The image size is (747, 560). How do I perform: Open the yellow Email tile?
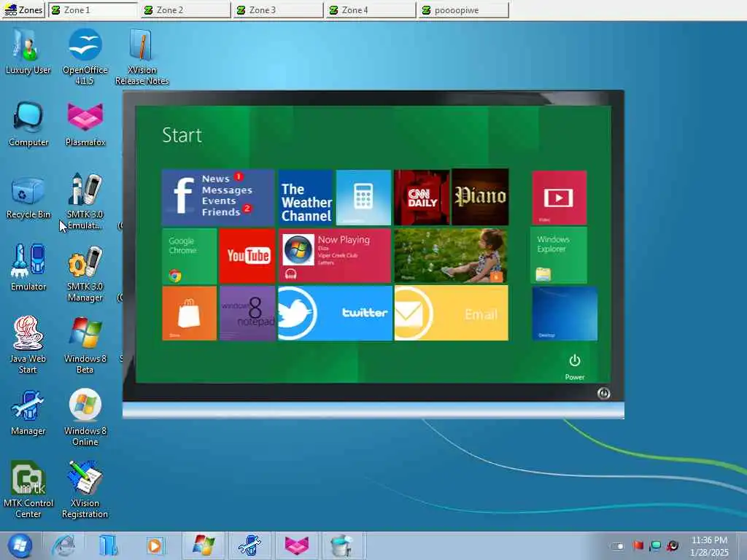pyautogui.click(x=451, y=314)
